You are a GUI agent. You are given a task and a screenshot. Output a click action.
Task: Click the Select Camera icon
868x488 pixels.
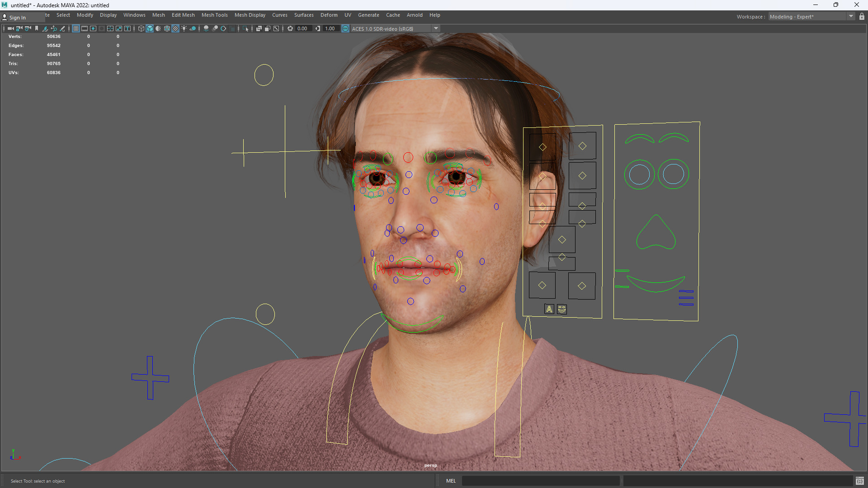(x=10, y=28)
